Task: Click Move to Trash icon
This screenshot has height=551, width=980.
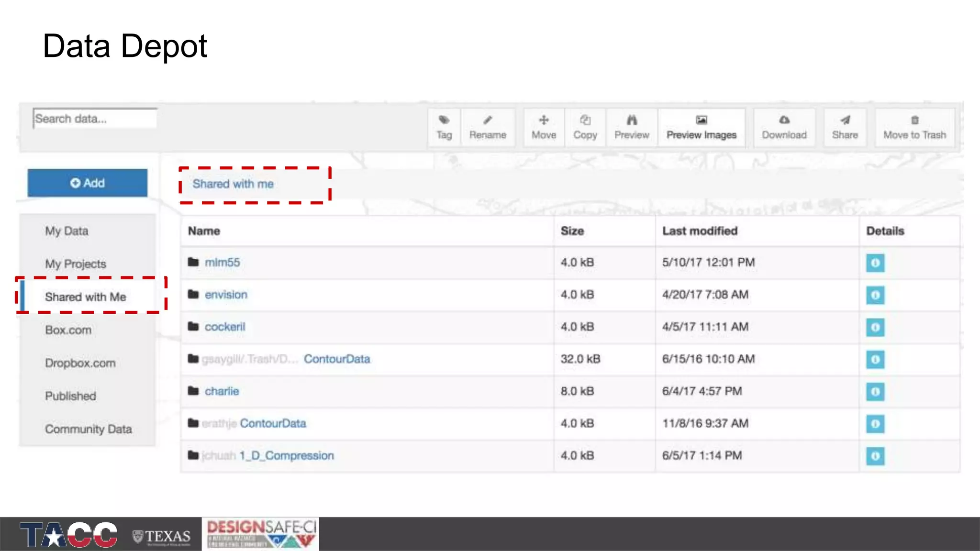Action: (x=914, y=121)
